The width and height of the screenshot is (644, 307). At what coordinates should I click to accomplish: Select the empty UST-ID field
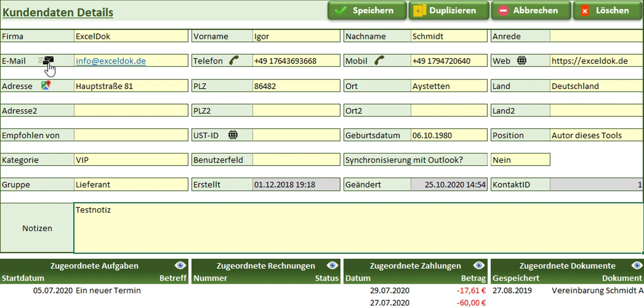[296, 136]
